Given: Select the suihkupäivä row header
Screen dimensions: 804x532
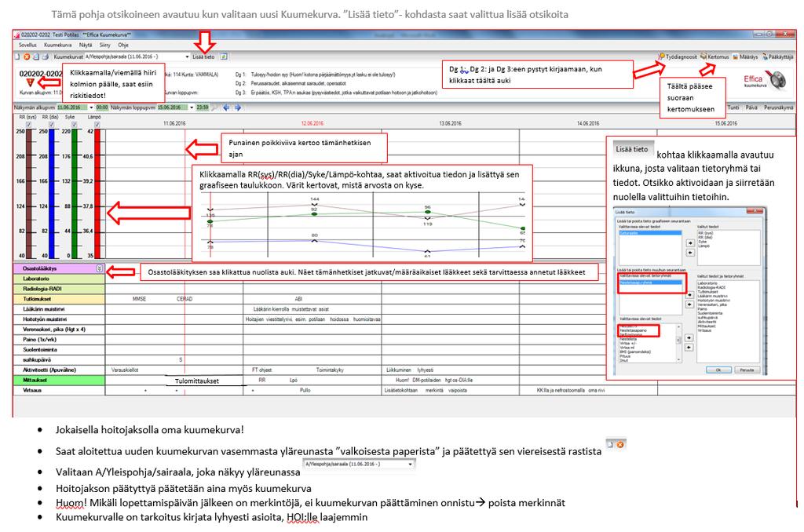Looking at the screenshot, I should [59, 360].
